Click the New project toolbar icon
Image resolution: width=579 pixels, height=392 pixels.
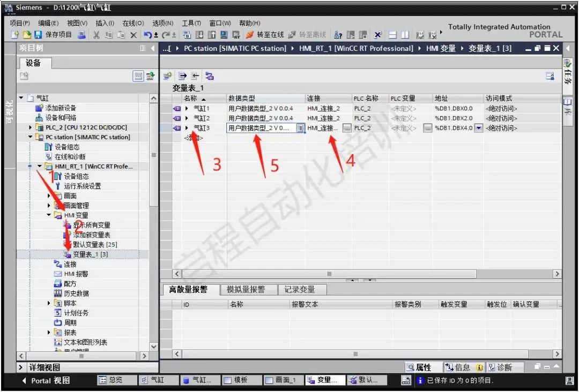click(14, 35)
